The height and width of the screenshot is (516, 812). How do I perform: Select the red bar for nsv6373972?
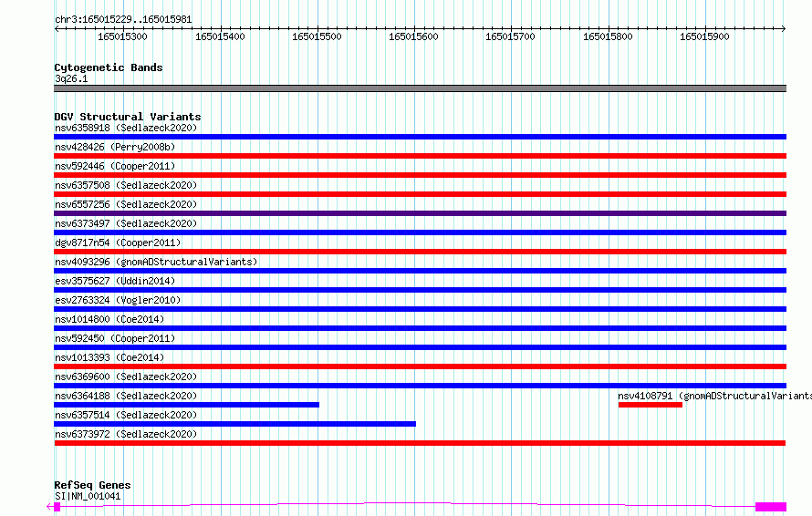pyautogui.click(x=420, y=443)
